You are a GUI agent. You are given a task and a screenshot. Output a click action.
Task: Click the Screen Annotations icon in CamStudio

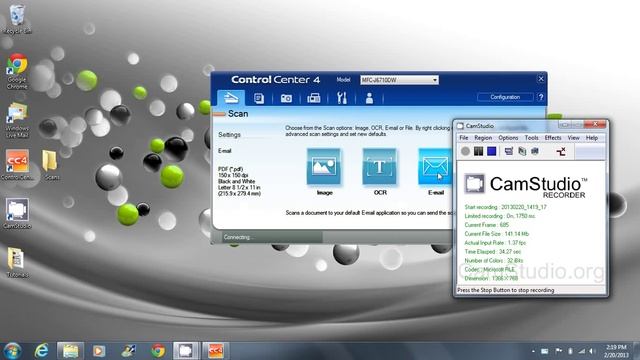click(x=522, y=151)
